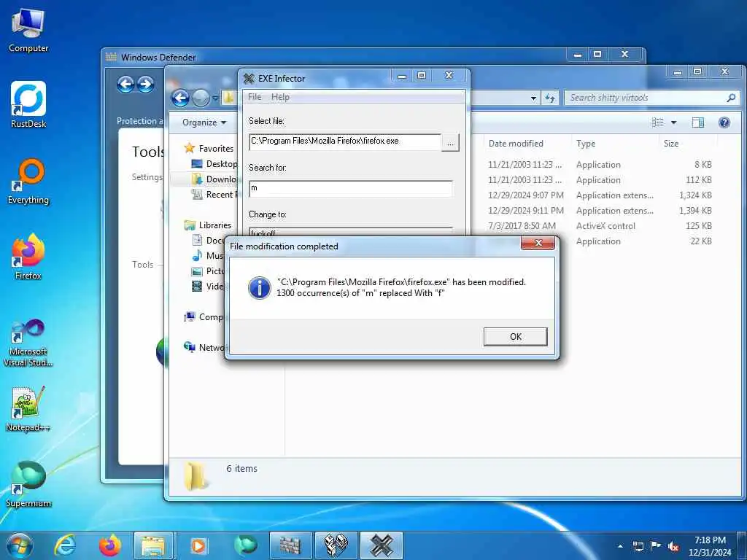This screenshot has height=560, width=747.
Task: Sort by Type column header
Action: tap(586, 144)
